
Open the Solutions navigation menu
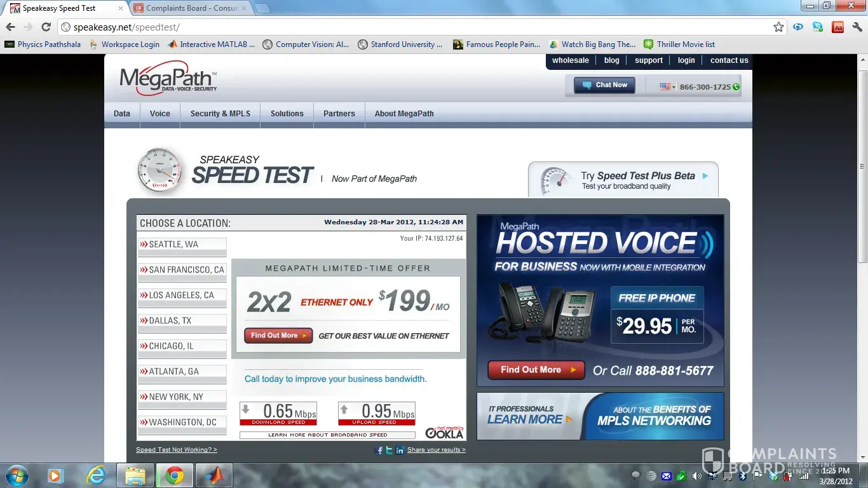[287, 114]
